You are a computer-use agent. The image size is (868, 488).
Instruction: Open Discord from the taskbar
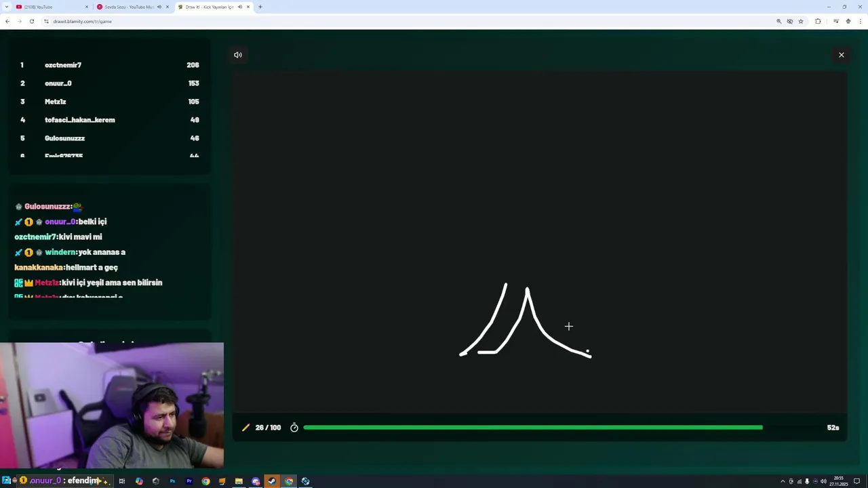256,481
